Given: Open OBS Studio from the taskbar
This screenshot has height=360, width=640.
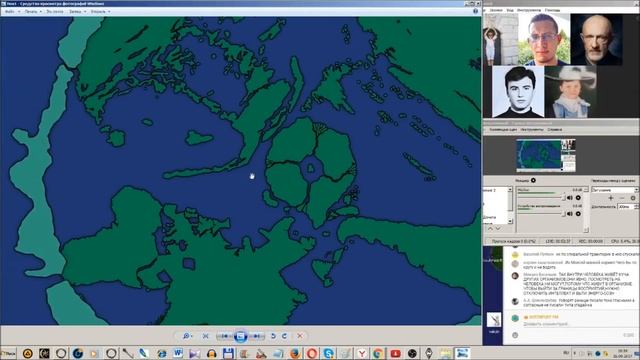Looking at the screenshot, I should tap(412, 353).
